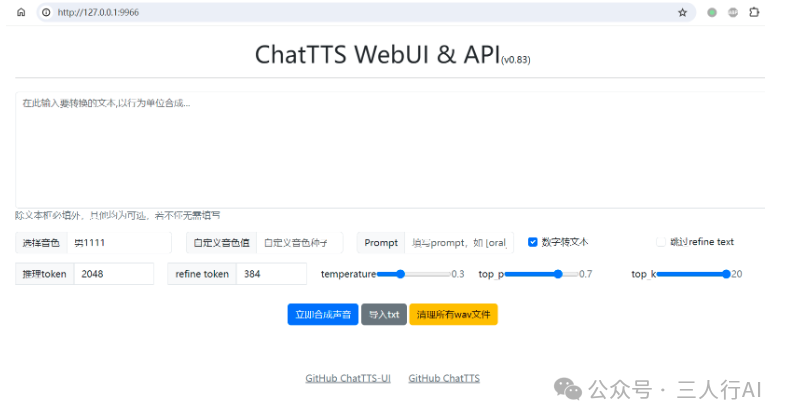Image resolution: width=785 pixels, height=420 pixels.
Task: Click the browser home icon
Action: [x=21, y=12]
